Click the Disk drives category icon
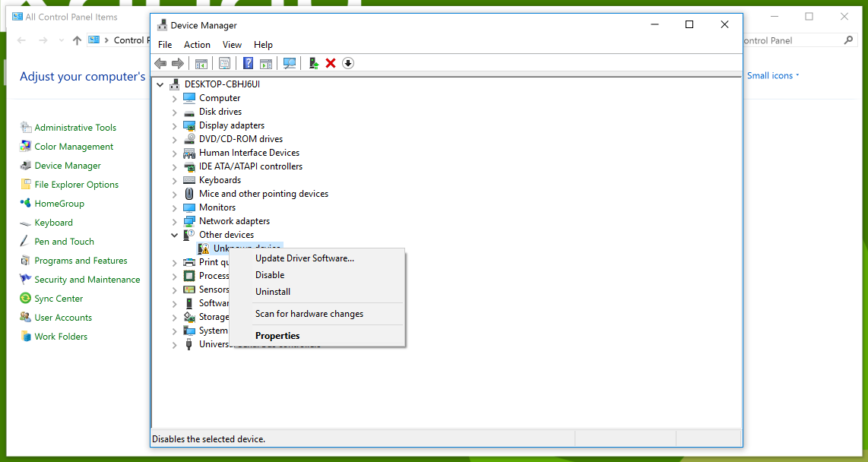868x462 pixels. [189, 112]
